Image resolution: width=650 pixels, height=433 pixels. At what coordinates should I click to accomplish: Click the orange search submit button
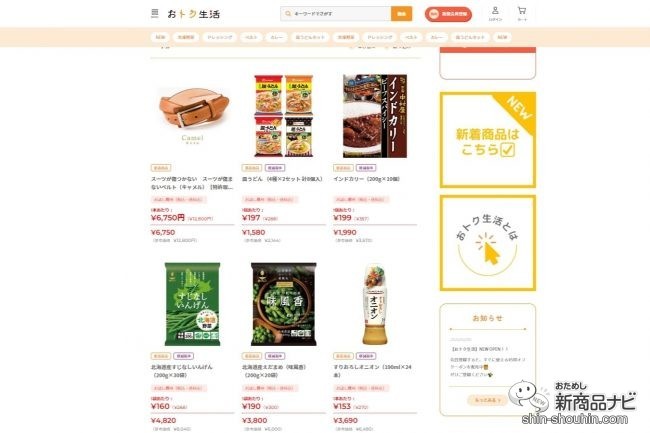click(x=401, y=14)
